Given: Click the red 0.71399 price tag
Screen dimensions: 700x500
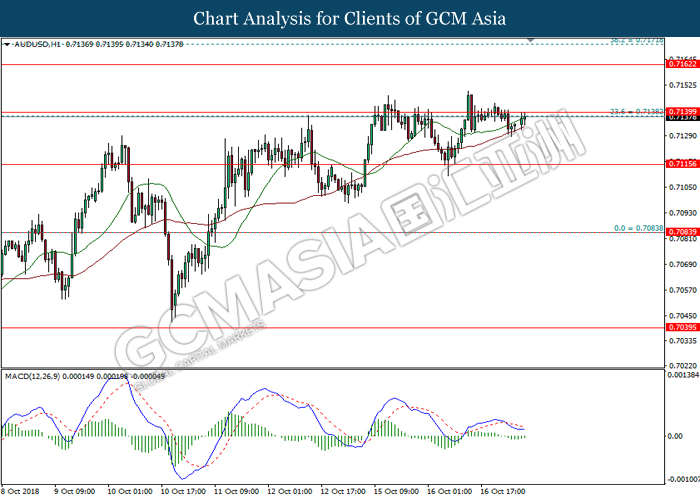Looking at the screenshot, I should pyautogui.click(x=682, y=111).
